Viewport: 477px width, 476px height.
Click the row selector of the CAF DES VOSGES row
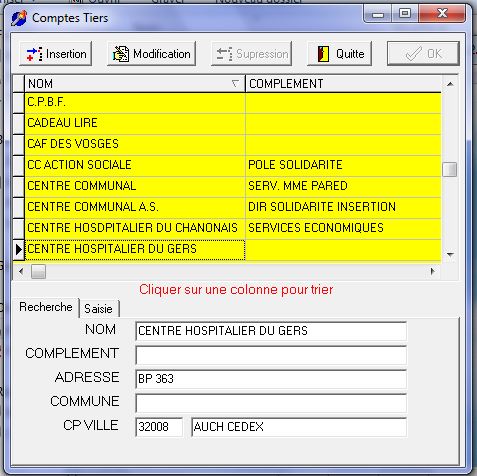click(x=18, y=144)
